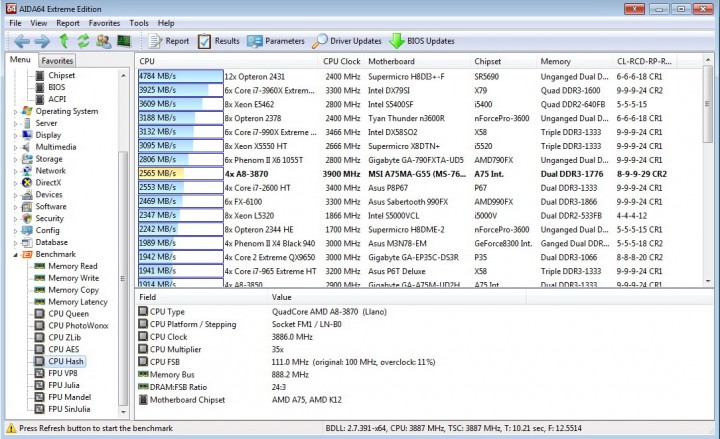Open FPU VP8 benchmark

62,373
